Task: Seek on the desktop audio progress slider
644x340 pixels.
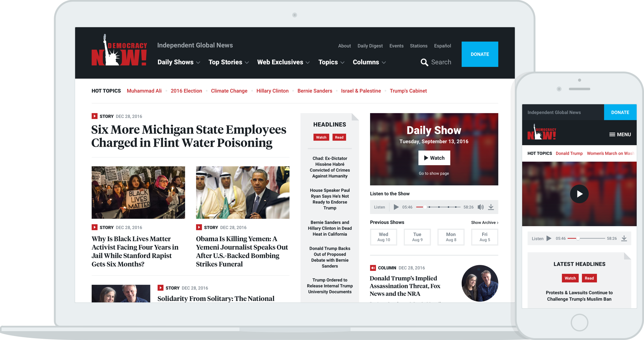Action: 438,207
